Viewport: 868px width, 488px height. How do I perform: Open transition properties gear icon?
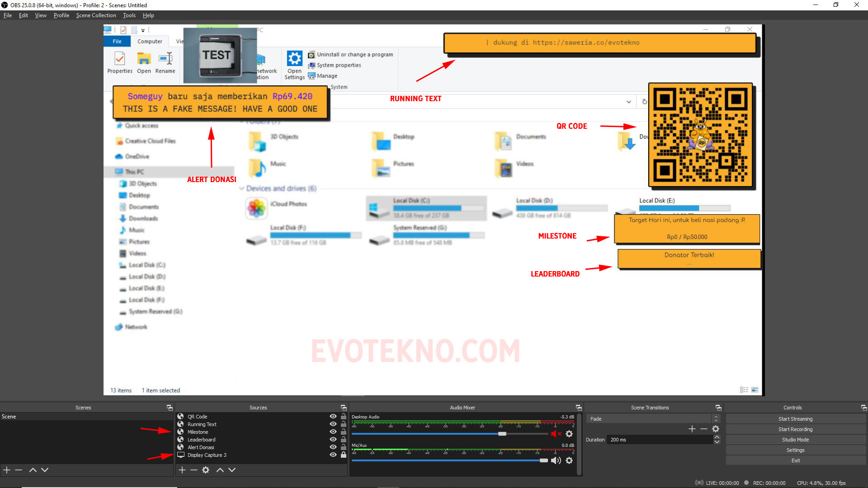pyautogui.click(x=716, y=429)
